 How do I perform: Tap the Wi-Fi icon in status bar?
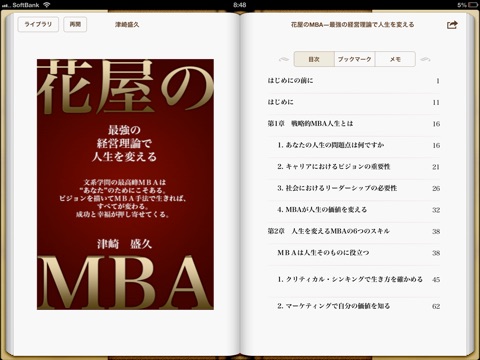tap(47, 5)
